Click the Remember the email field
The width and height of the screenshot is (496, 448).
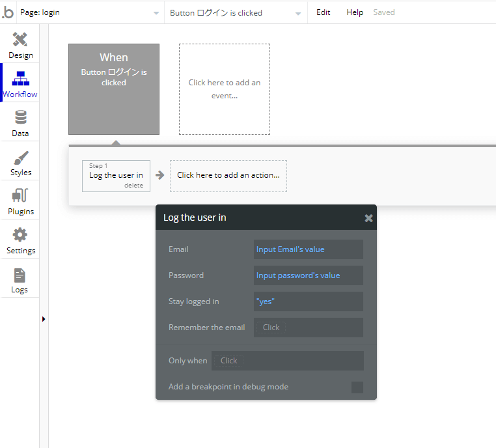click(309, 328)
